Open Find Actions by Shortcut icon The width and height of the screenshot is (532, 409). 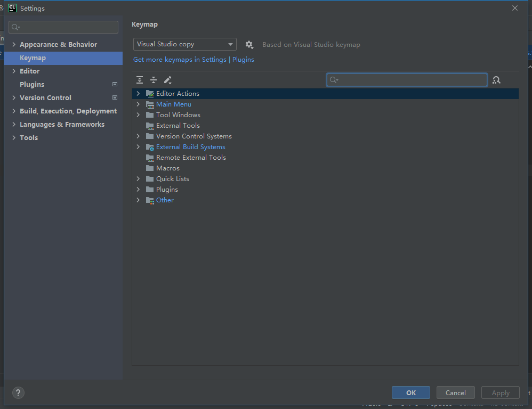pyautogui.click(x=496, y=80)
